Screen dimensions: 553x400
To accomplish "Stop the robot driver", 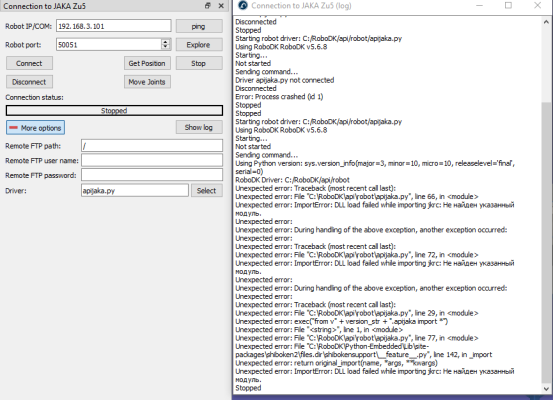I will pyautogui.click(x=199, y=63).
